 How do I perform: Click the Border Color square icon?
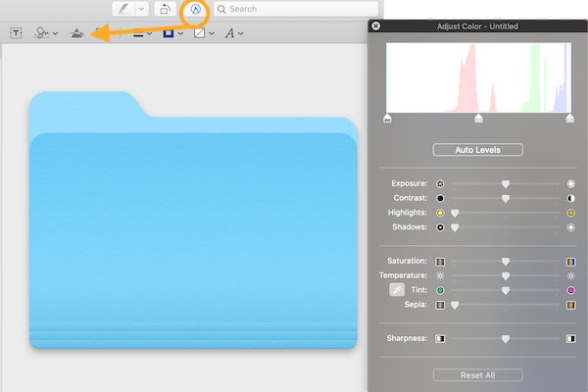[168, 33]
